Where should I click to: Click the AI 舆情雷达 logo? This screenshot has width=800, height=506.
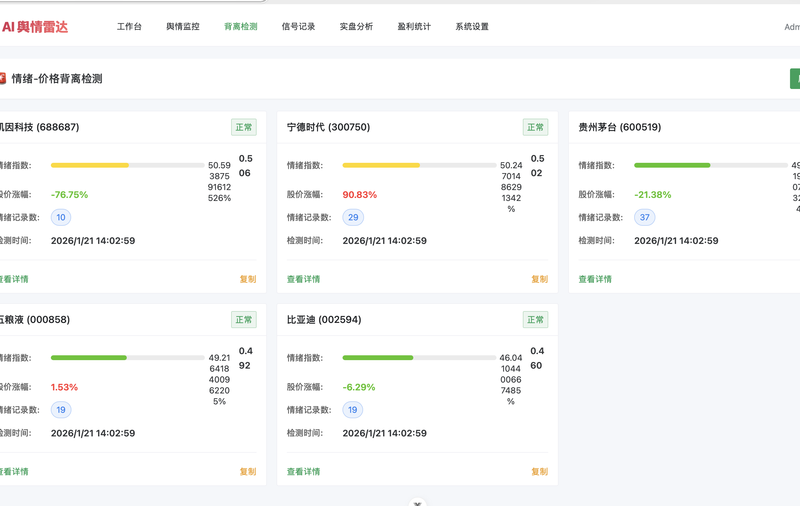tap(35, 27)
